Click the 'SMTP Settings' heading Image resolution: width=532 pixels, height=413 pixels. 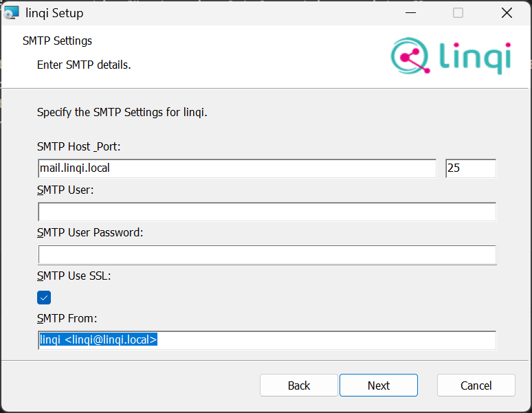(57, 41)
